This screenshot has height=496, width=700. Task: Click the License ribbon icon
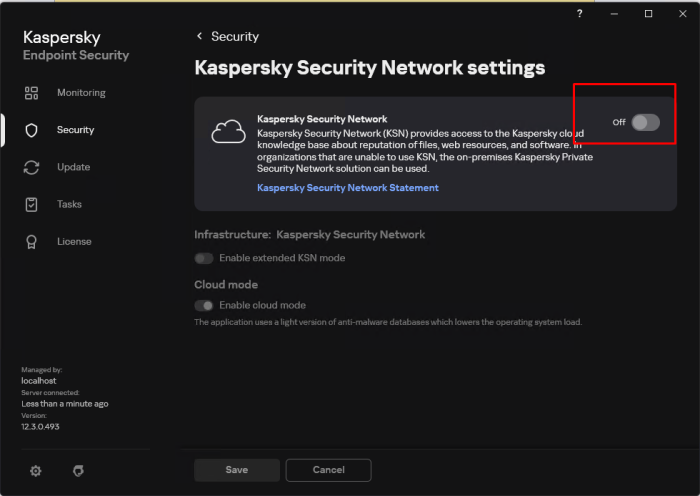click(31, 241)
